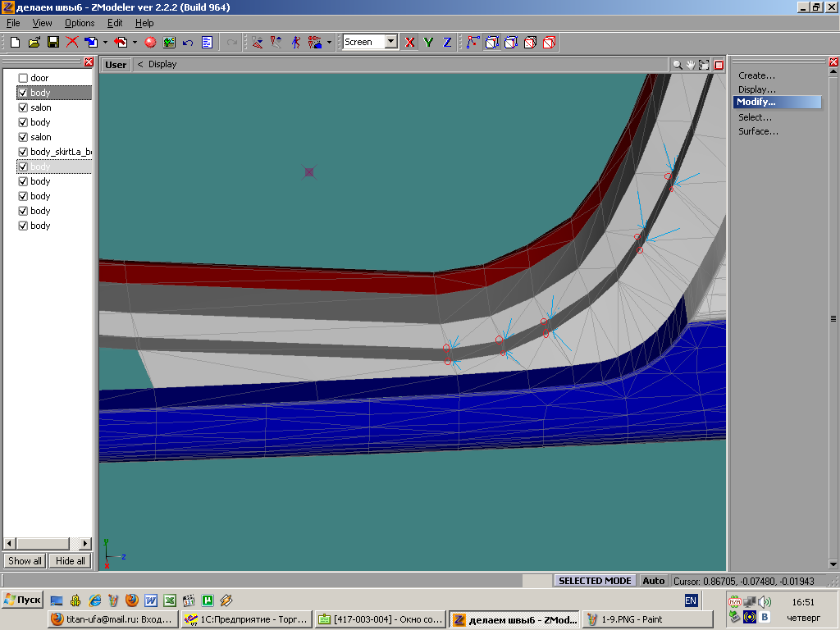Toggle the Z axis constraint button

(447, 42)
